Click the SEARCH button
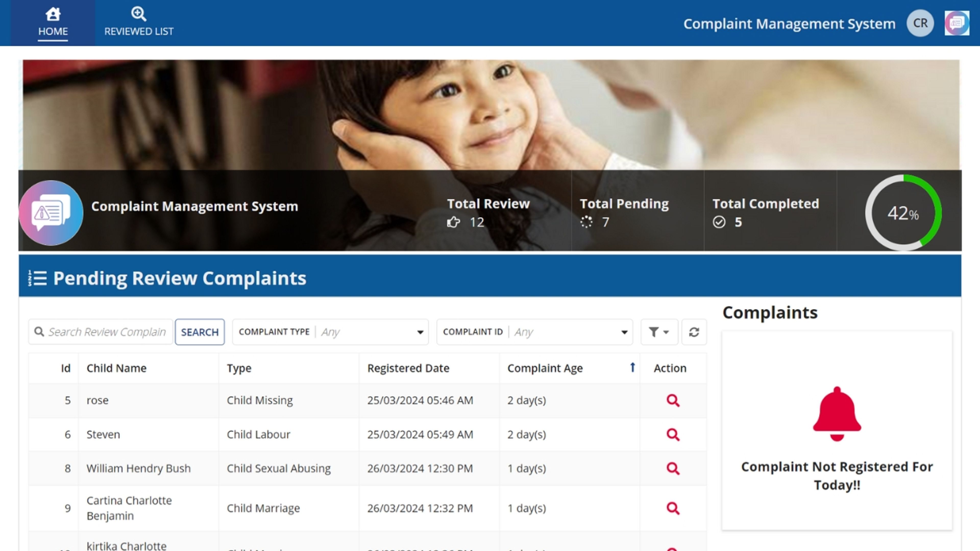The width and height of the screenshot is (980, 551). coord(200,332)
